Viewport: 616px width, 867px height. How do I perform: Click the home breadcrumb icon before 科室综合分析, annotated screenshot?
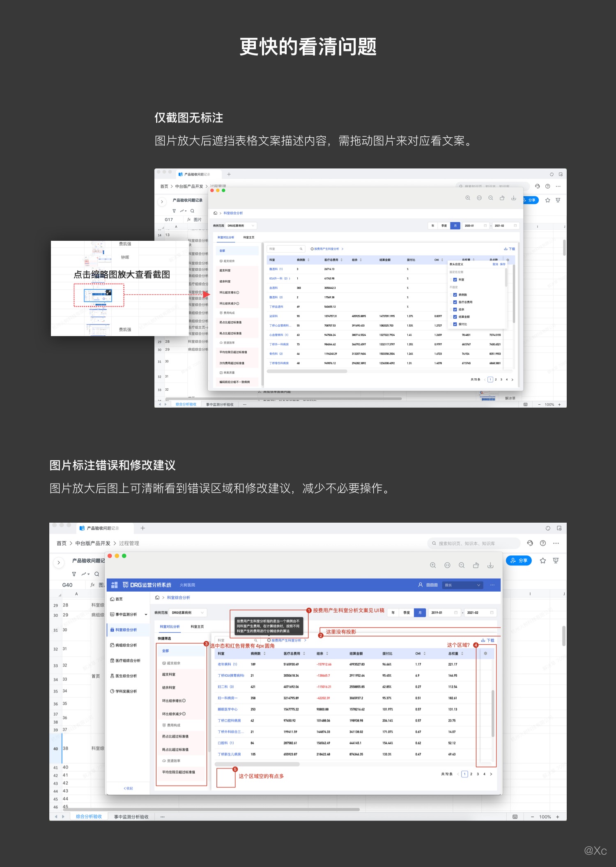(157, 597)
